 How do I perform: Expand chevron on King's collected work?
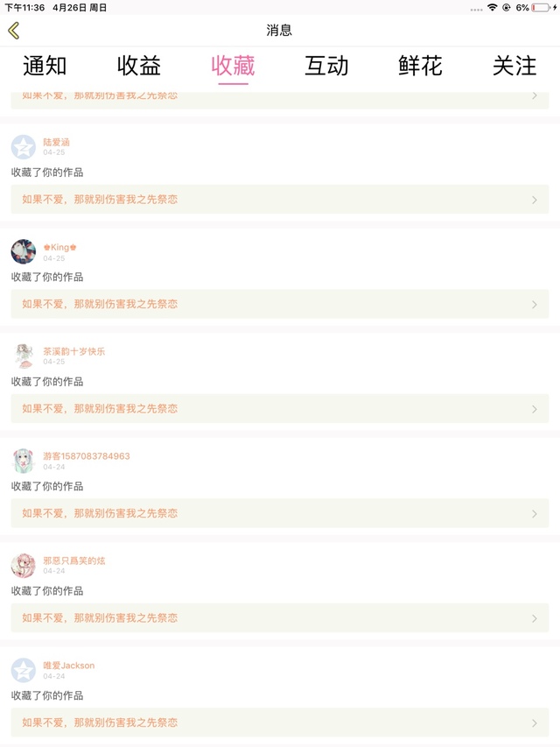pos(535,305)
